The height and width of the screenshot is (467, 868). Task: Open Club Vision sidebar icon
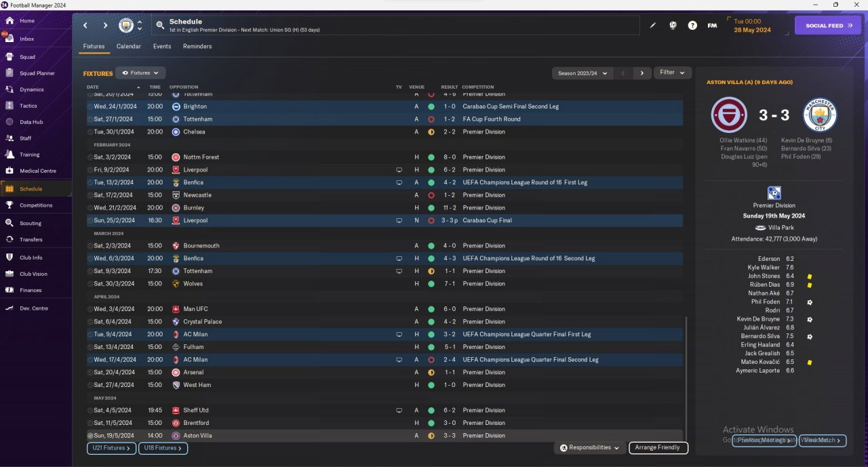9,274
